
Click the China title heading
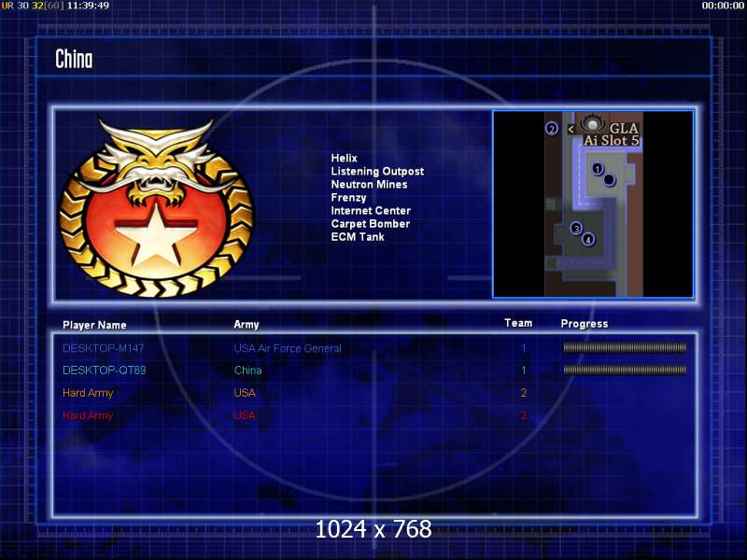[x=74, y=59]
